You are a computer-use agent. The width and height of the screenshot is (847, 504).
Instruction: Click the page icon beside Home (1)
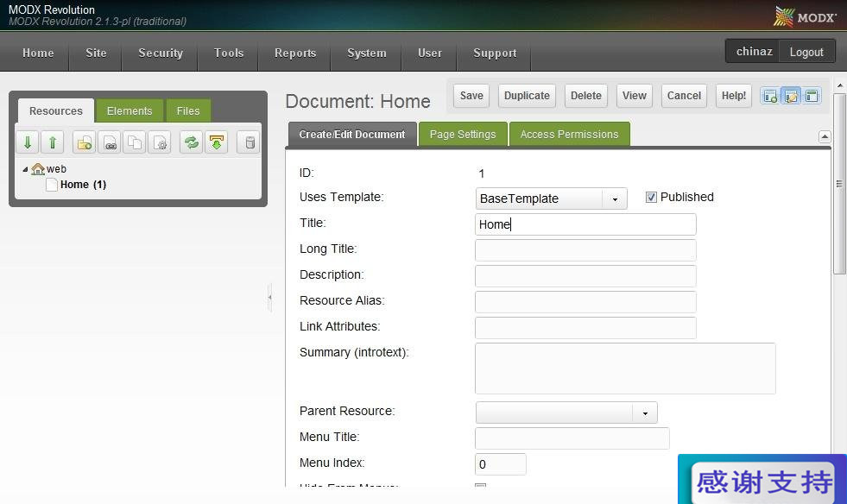click(52, 185)
